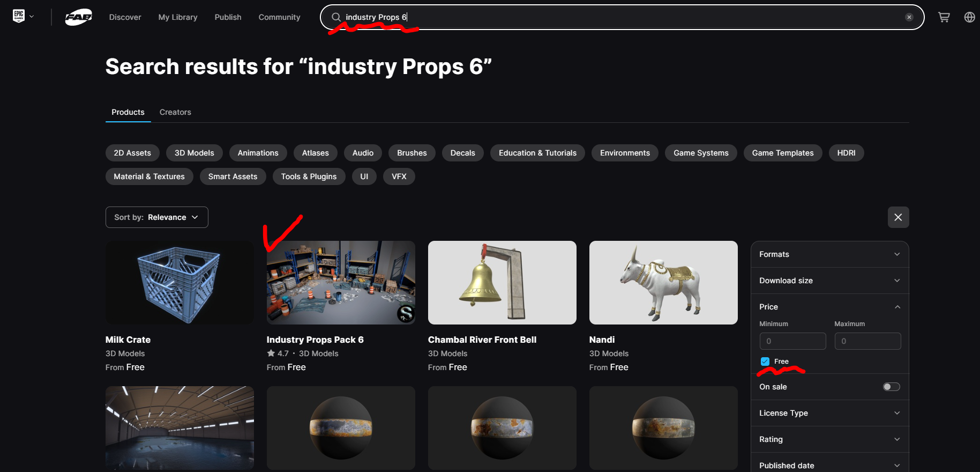The width and height of the screenshot is (980, 472).
Task: Toggle the On sale switch
Action: click(891, 387)
